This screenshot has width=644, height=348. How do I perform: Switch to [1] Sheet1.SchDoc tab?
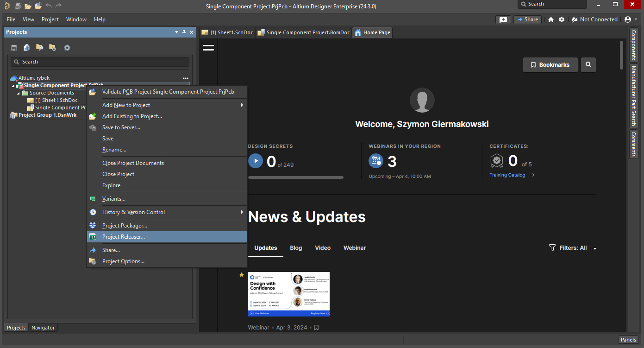point(227,32)
